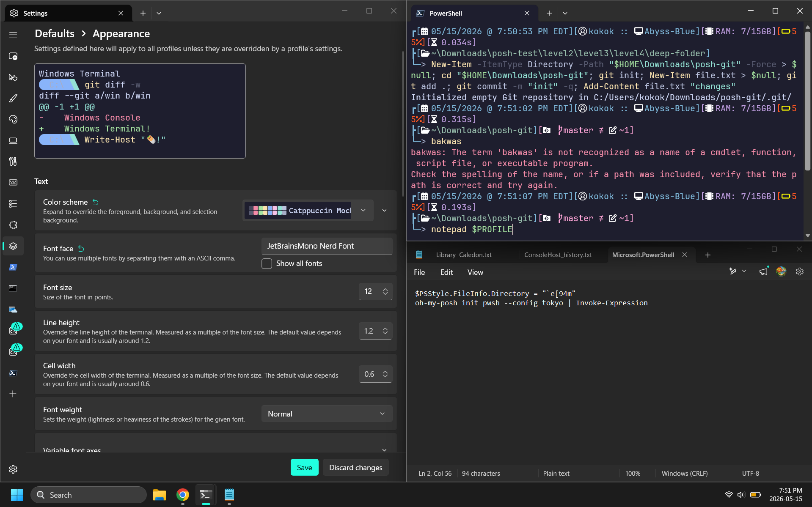Open File Explorer from taskbar
812x507 pixels.
pyautogui.click(x=159, y=495)
